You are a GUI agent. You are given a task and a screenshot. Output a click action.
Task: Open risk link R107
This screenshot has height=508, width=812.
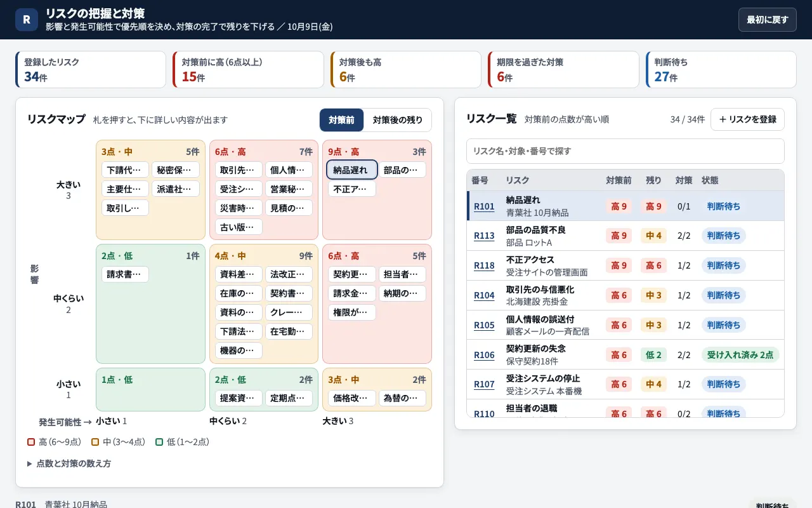[x=484, y=385]
